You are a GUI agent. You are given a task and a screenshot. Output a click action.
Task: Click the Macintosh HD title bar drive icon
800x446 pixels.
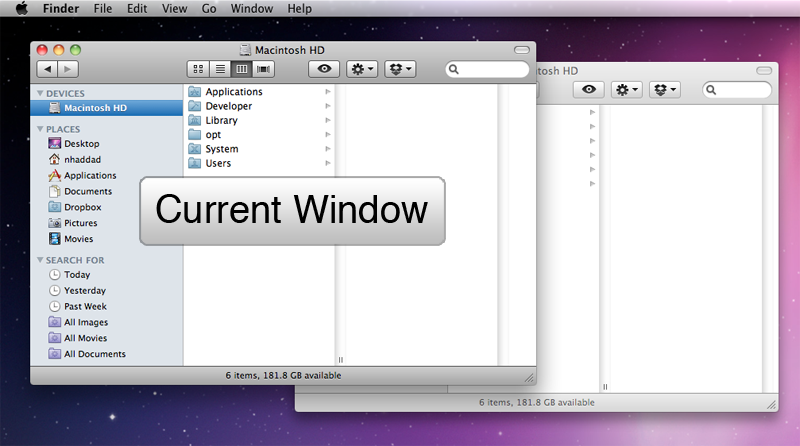click(x=245, y=49)
